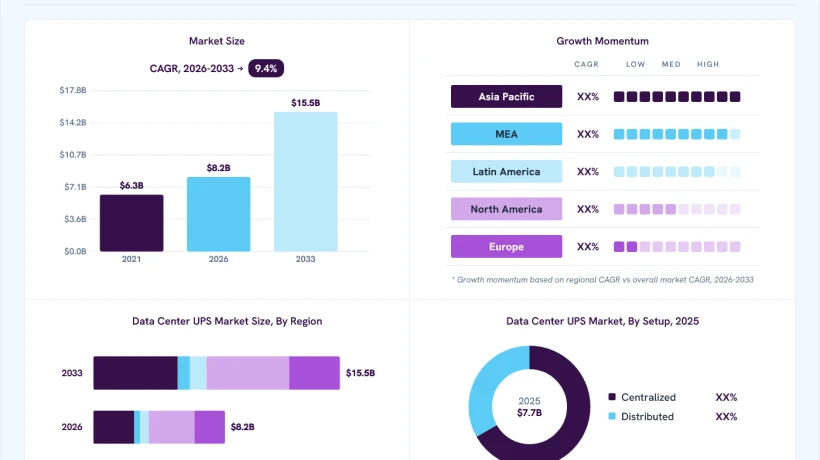Viewport: 820px width, 460px height.
Task: Click the XX% value next to Centralized
Action: coord(726,397)
